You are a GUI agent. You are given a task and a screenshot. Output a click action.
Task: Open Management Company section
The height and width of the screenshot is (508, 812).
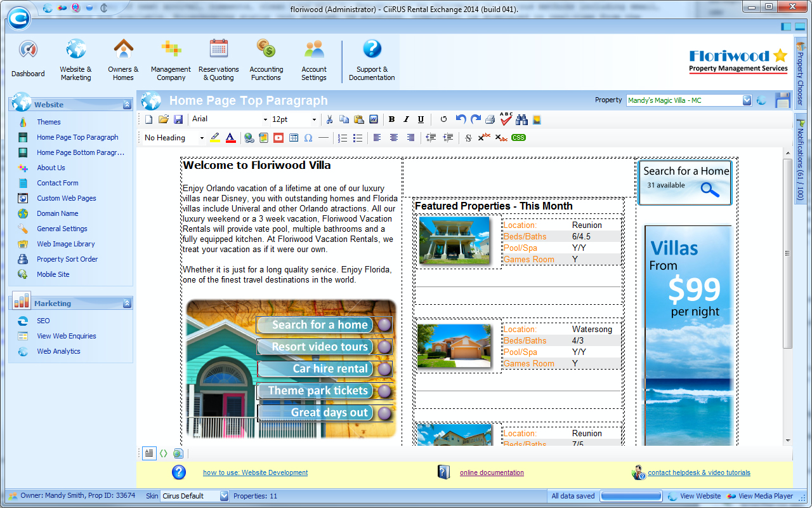tap(171, 59)
